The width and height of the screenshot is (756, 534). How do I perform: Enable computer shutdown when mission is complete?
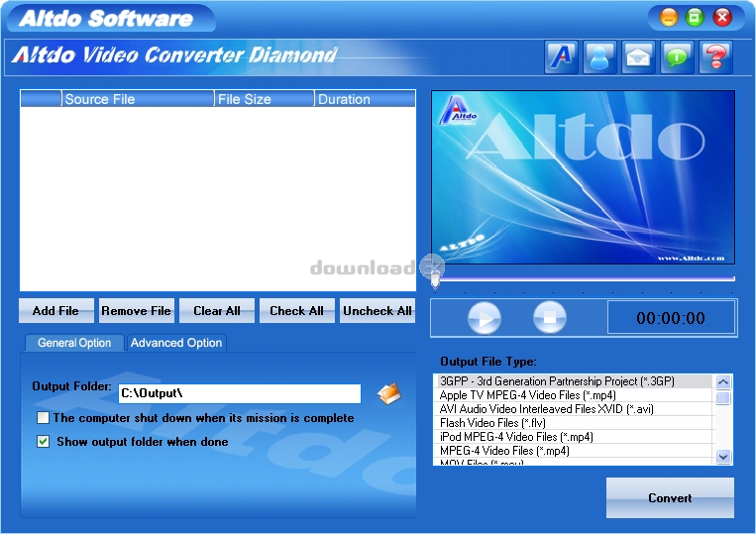coord(43,418)
